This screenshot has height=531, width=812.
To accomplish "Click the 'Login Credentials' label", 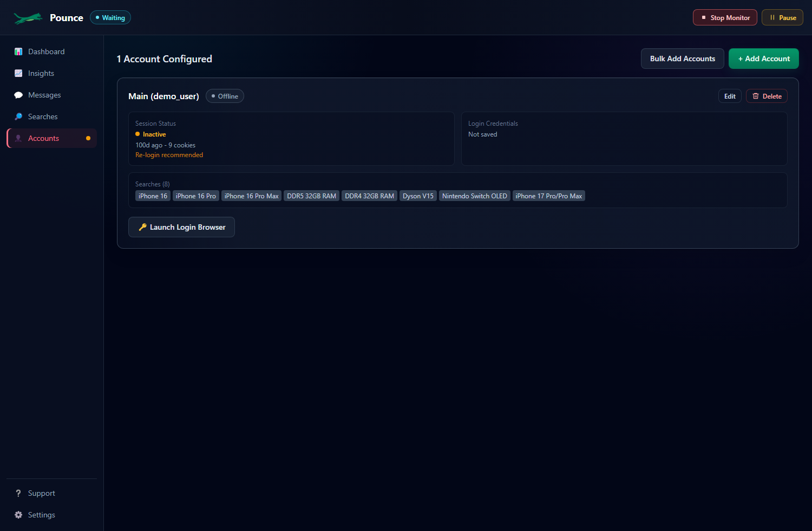I will click(x=493, y=124).
